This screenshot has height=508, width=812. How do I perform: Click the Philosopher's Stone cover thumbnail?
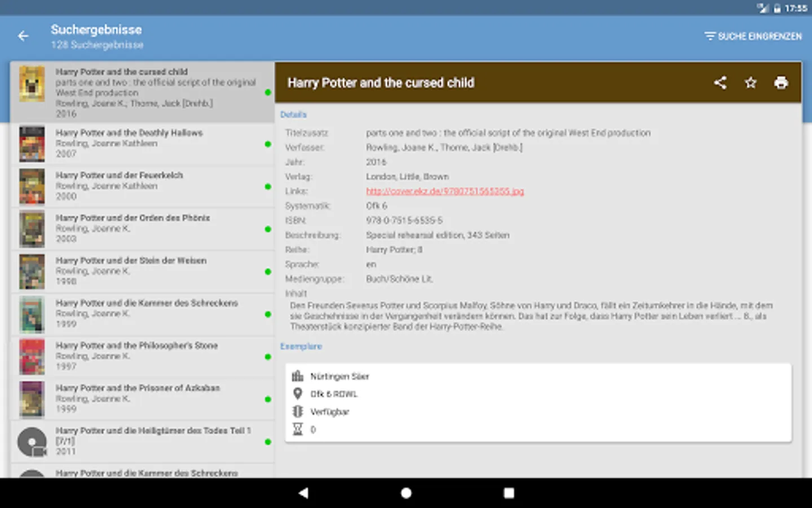(x=32, y=357)
